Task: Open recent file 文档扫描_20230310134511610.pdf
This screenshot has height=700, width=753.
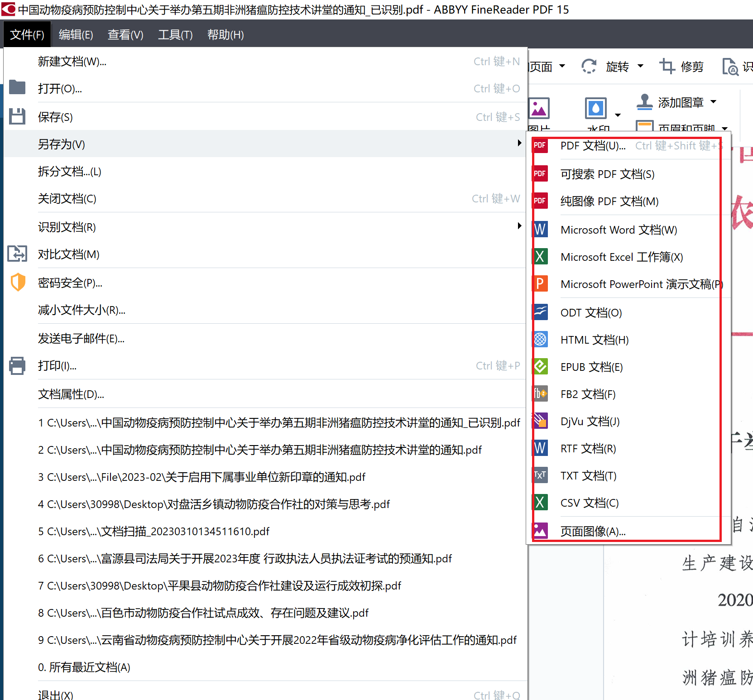Action: pyautogui.click(x=265, y=531)
